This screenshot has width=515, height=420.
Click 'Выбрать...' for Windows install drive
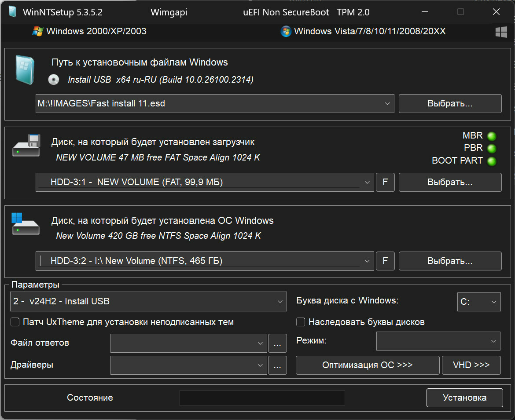(450, 261)
